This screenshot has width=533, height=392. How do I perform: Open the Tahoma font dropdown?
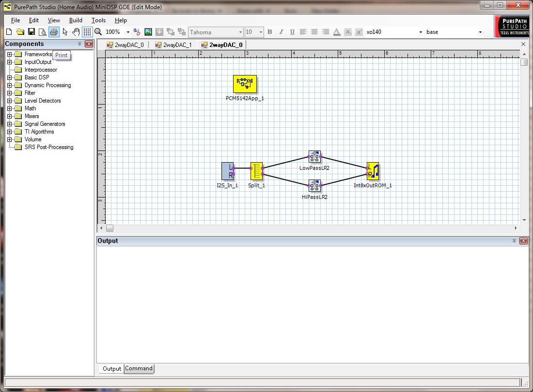[240, 32]
